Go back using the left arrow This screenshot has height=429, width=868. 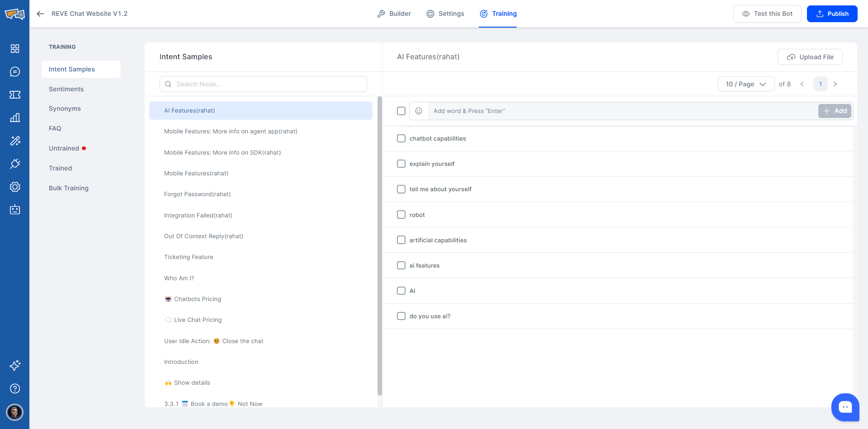(x=40, y=14)
